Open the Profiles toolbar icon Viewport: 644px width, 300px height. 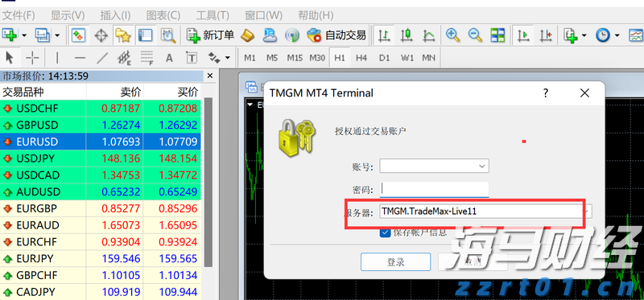click(43, 35)
